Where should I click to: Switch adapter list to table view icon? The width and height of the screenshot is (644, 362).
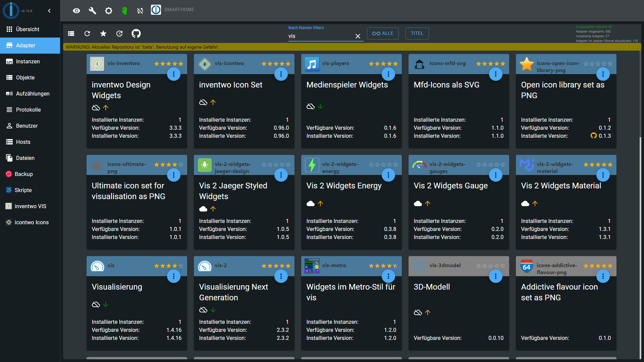pyautogui.click(x=71, y=34)
